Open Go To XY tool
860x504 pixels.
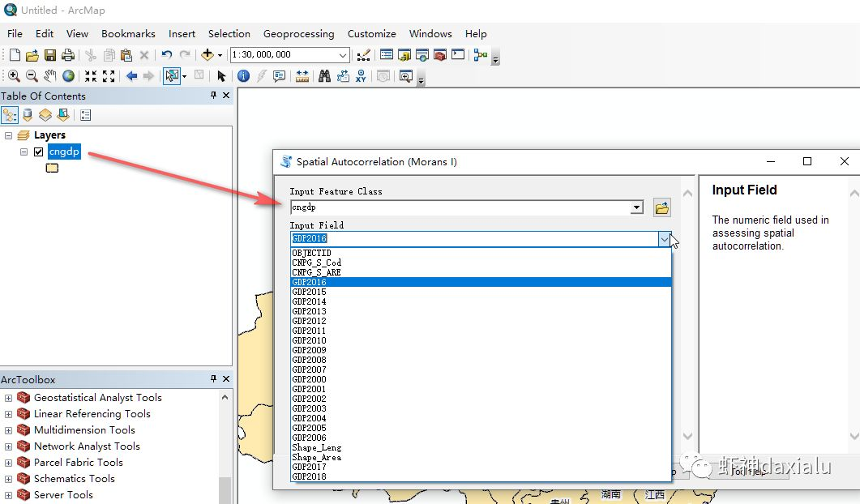tap(361, 76)
